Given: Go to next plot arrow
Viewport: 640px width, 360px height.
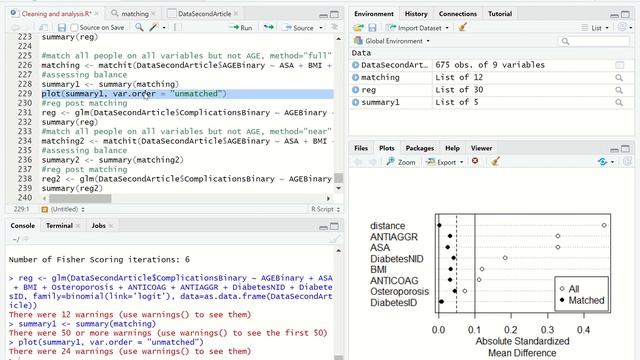Looking at the screenshot, I should 373,162.
